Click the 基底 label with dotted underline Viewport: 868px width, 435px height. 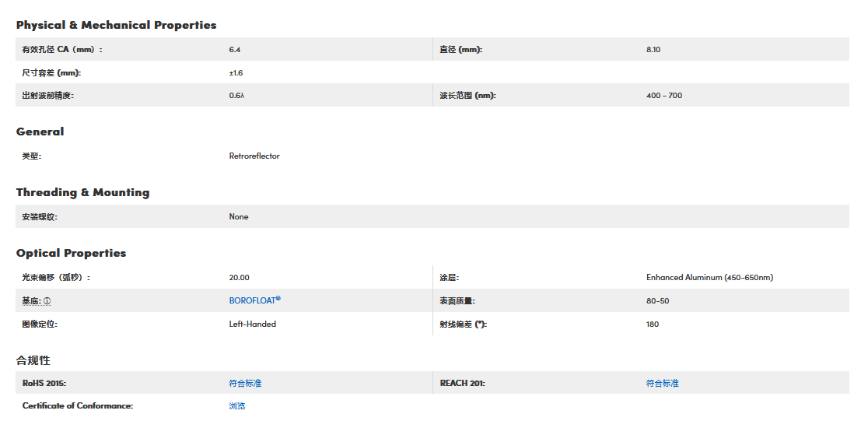click(31, 301)
